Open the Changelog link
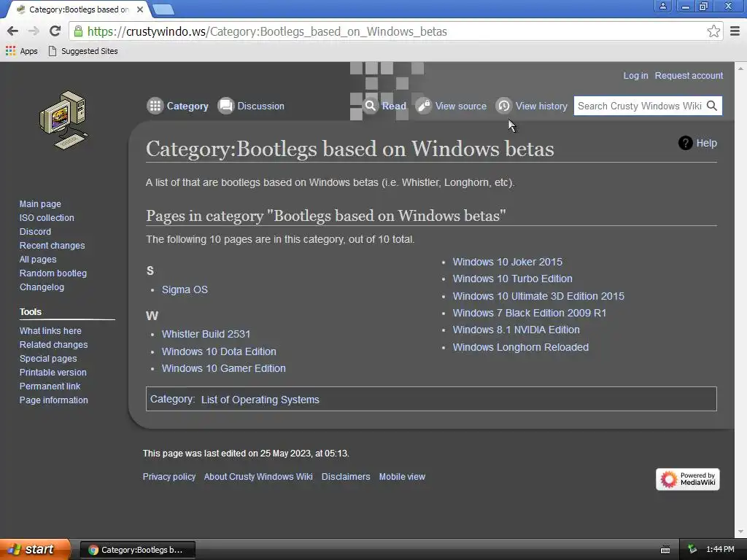747x560 pixels. (x=42, y=287)
